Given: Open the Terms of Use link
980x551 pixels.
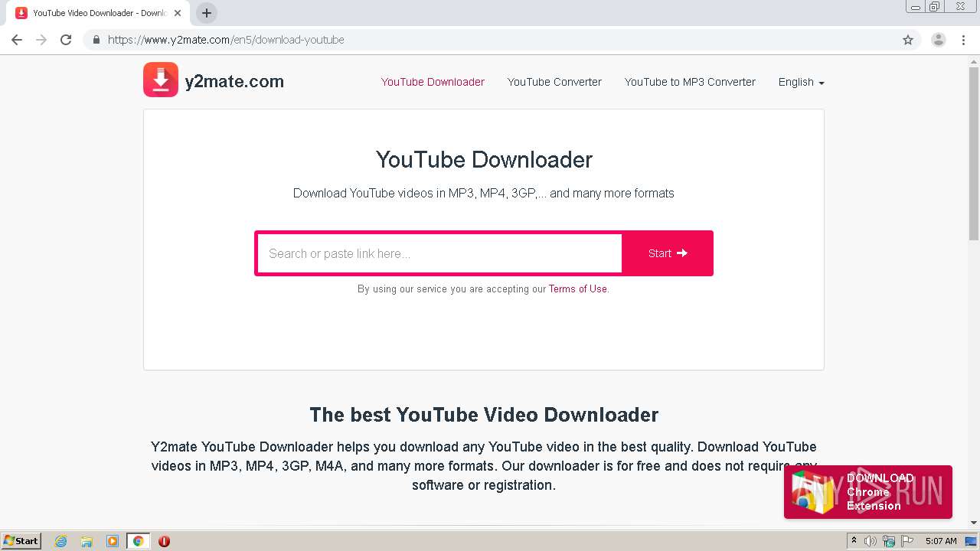Looking at the screenshot, I should coord(577,289).
